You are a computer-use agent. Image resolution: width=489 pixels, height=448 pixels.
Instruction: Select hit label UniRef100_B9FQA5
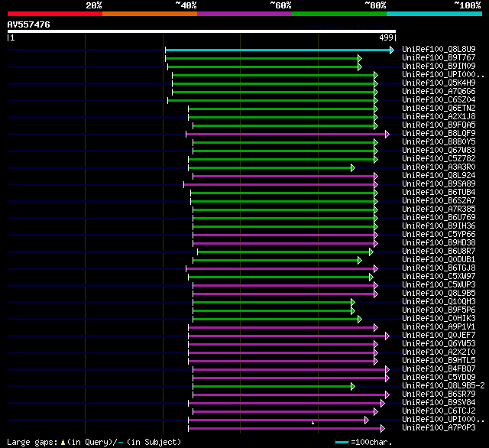[x=439, y=125]
